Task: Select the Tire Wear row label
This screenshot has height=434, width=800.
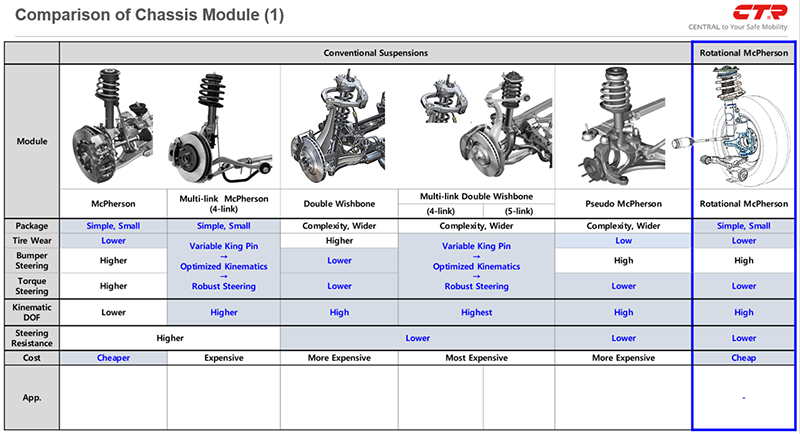Action: point(31,241)
